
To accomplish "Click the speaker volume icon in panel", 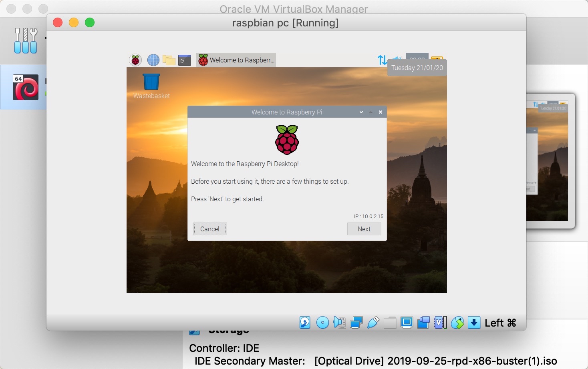I will 397,59.
